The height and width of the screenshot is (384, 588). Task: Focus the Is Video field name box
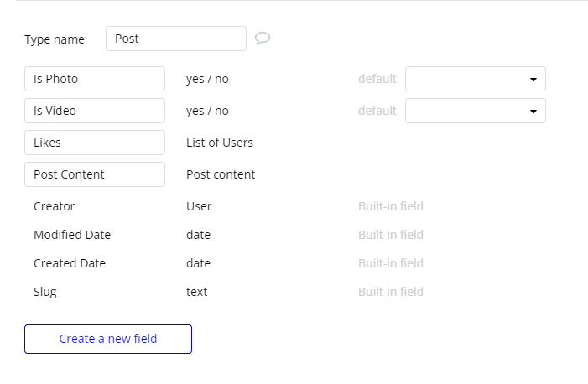pyautogui.click(x=95, y=111)
